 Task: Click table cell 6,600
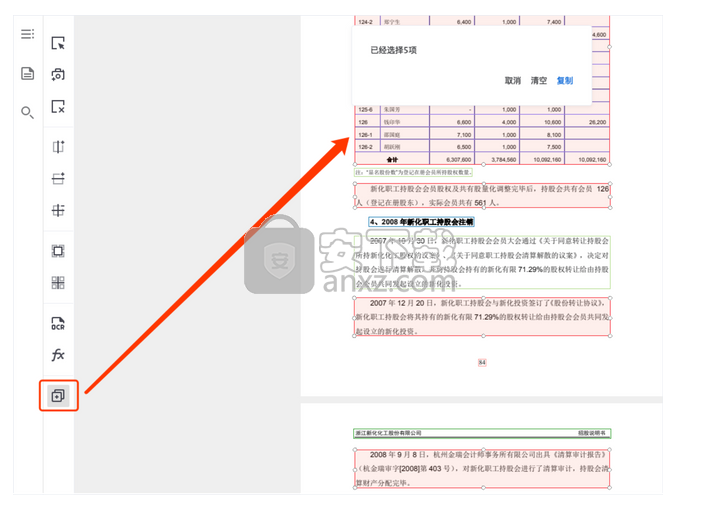pos(464,122)
